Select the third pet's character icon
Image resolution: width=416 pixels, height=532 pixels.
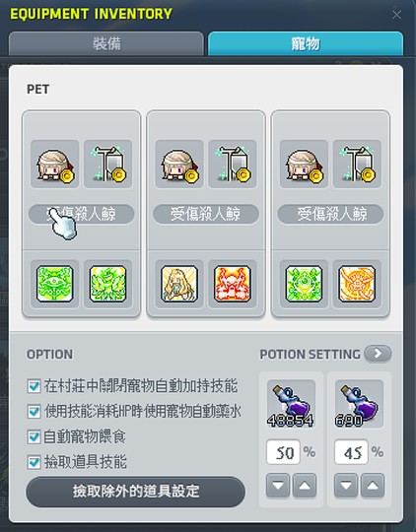(304, 165)
